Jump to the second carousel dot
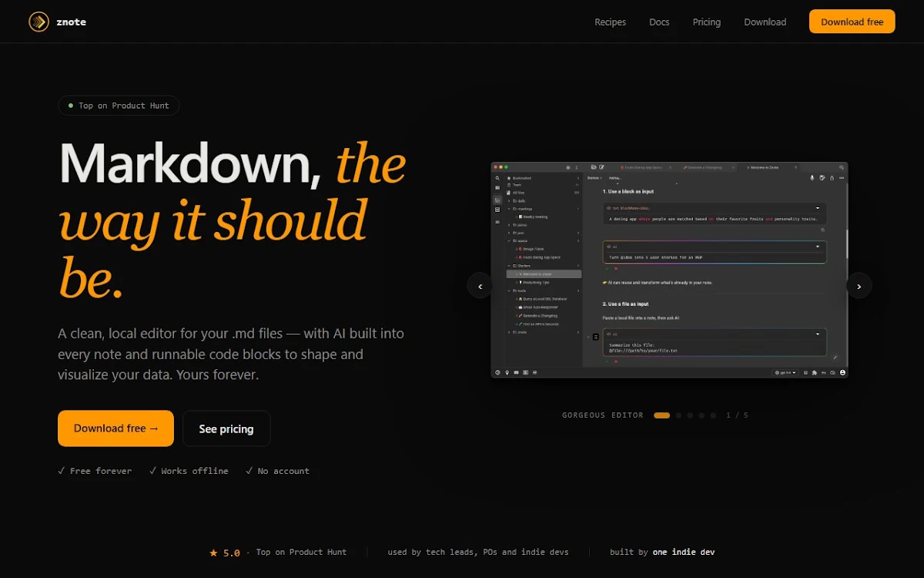Viewport: 924px width, 578px height. click(x=678, y=415)
